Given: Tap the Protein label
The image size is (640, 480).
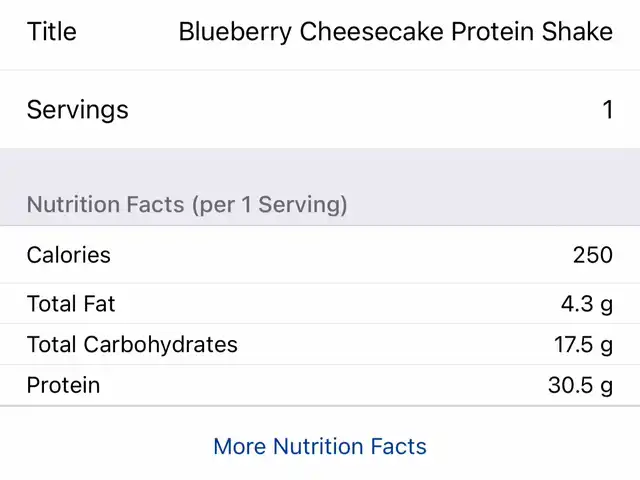Looking at the screenshot, I should [x=63, y=385].
